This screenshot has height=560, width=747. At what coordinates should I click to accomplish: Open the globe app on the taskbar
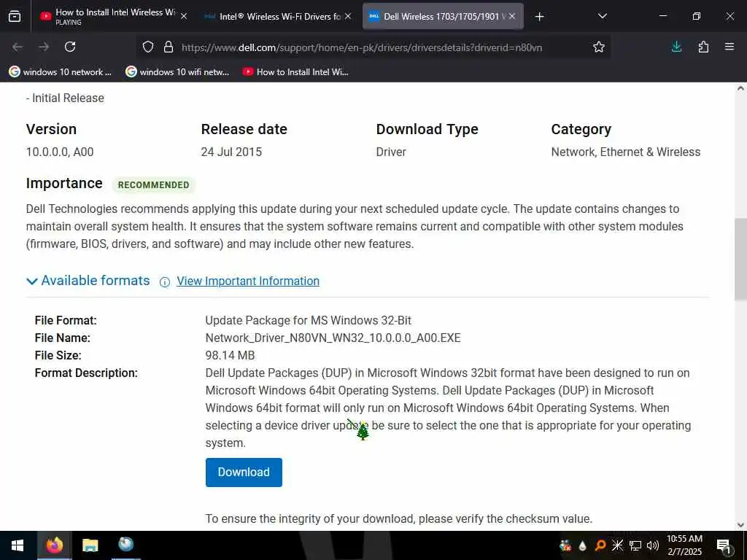coord(125,544)
